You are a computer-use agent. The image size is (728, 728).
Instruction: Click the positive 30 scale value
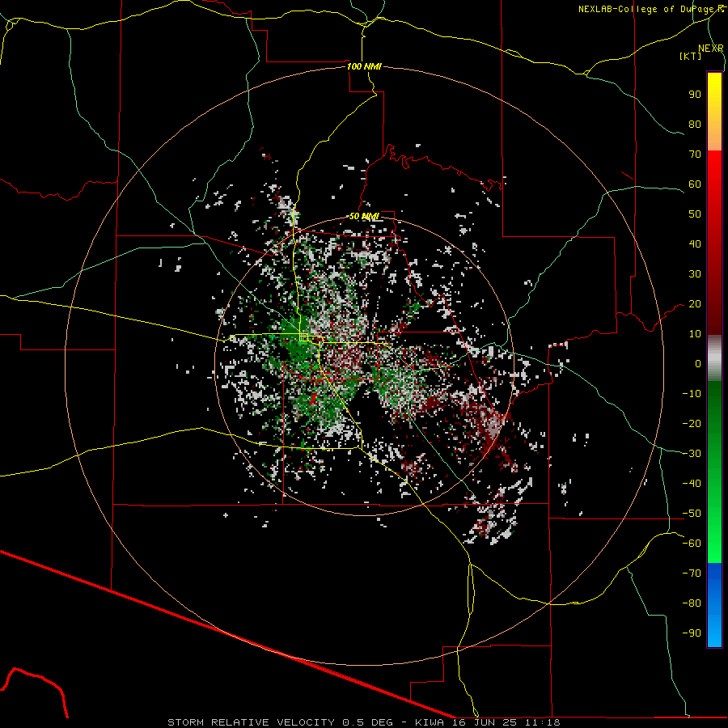coord(695,274)
